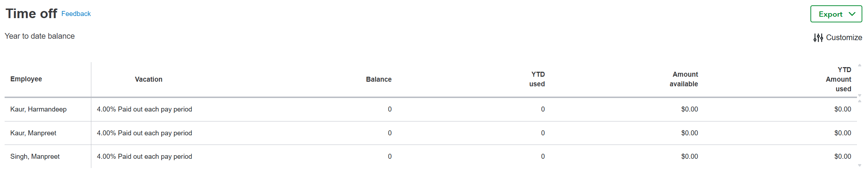The image size is (868, 190).
Task: Click Singh, Manpreet's amount available value
Action: tap(689, 157)
